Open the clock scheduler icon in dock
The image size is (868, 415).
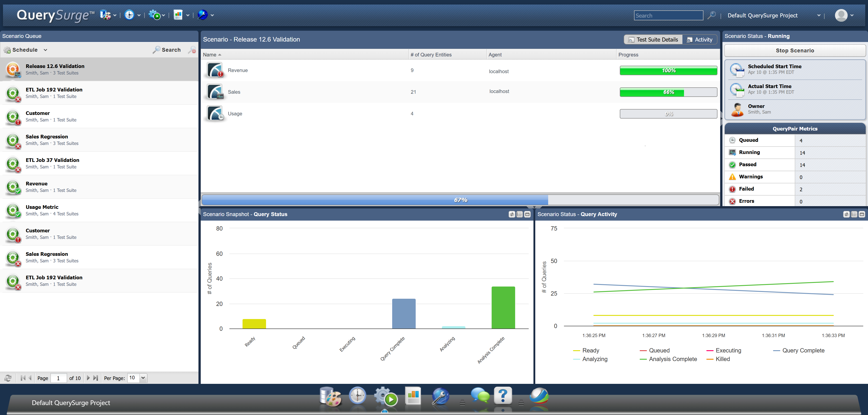[x=357, y=396]
